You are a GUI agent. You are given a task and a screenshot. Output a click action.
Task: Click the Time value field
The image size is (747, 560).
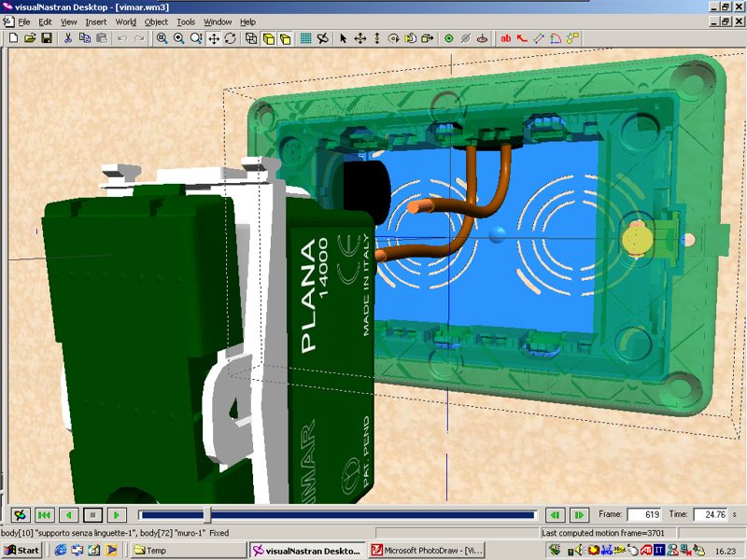tap(711, 515)
